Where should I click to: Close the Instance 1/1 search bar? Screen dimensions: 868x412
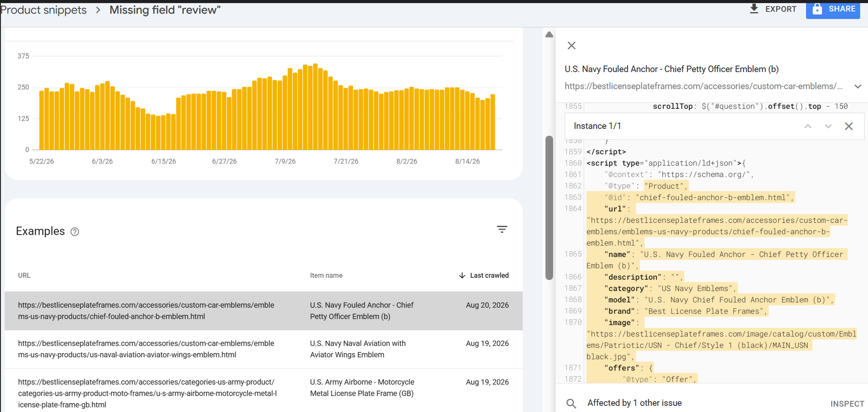click(x=849, y=126)
